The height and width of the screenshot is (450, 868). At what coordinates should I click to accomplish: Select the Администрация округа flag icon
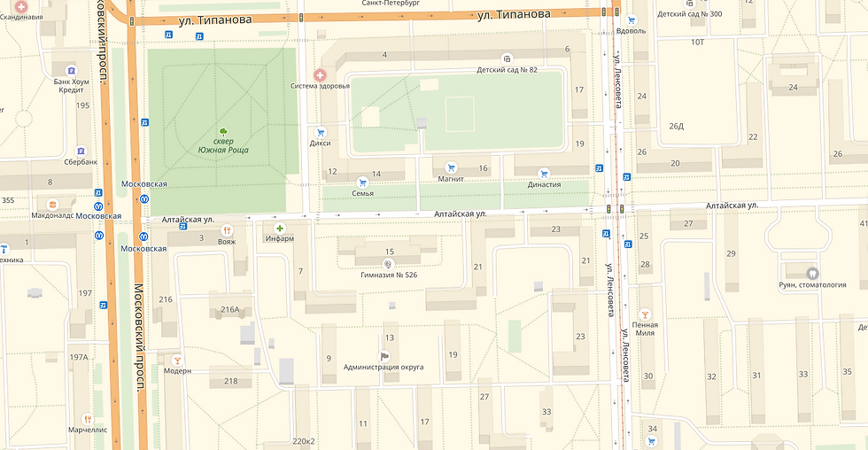point(384,356)
